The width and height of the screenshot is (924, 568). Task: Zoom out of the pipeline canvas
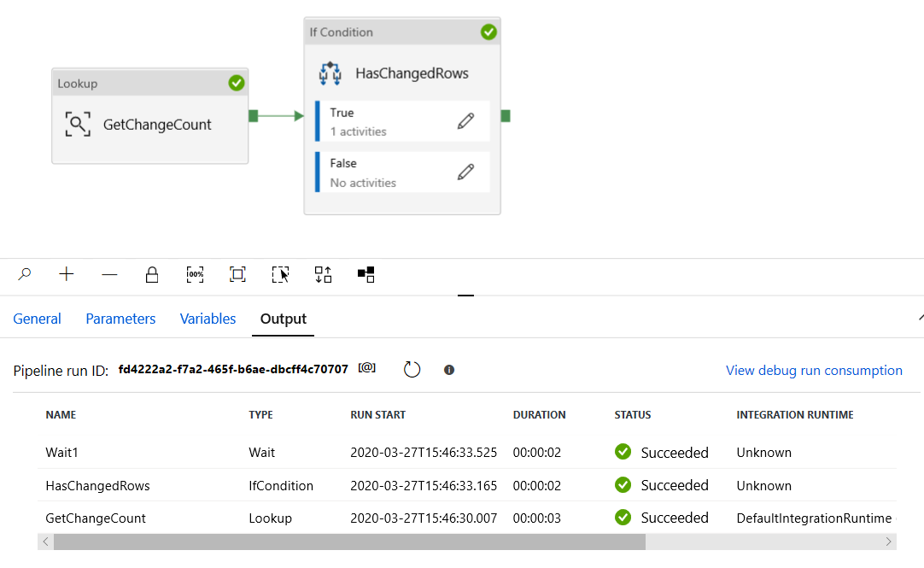click(109, 274)
